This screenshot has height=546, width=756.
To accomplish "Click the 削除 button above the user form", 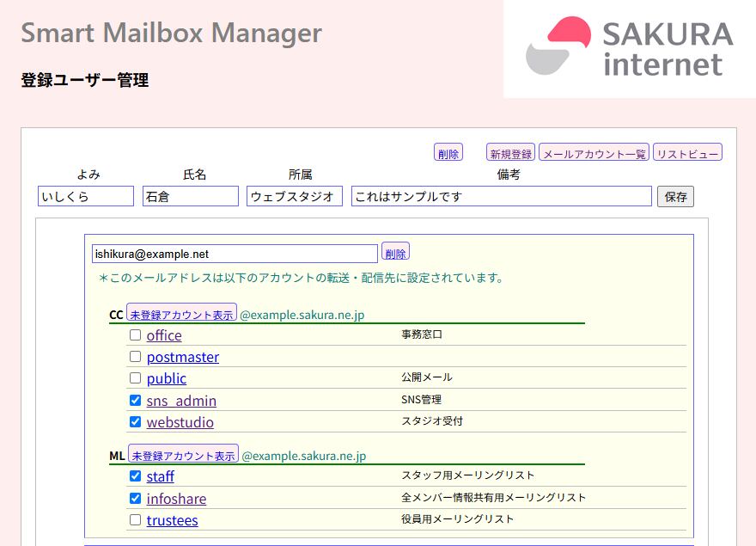I will (448, 153).
